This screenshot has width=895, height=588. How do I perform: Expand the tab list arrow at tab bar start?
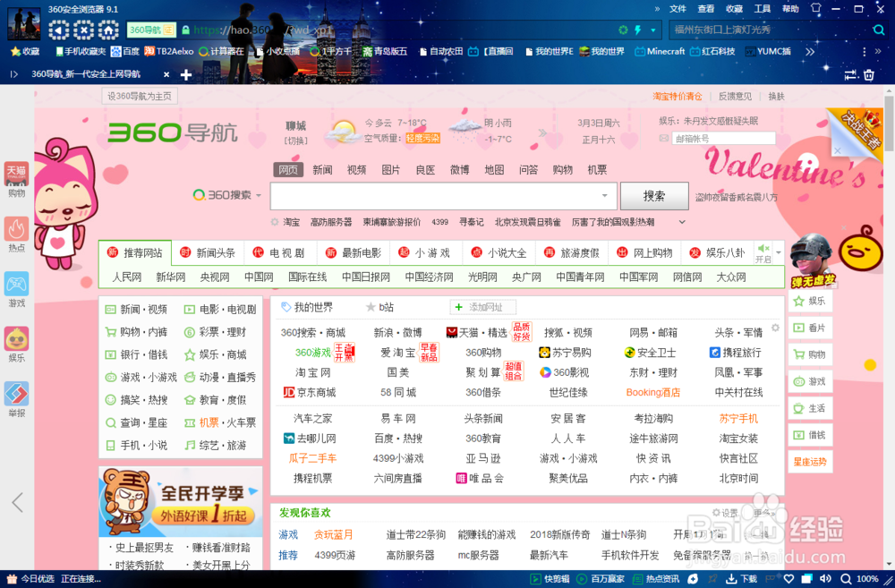tap(13, 74)
